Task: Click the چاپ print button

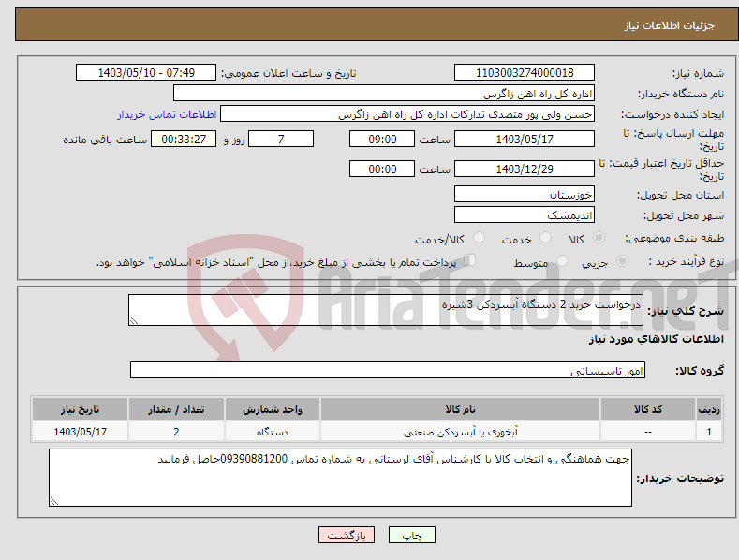Action: 412,535
